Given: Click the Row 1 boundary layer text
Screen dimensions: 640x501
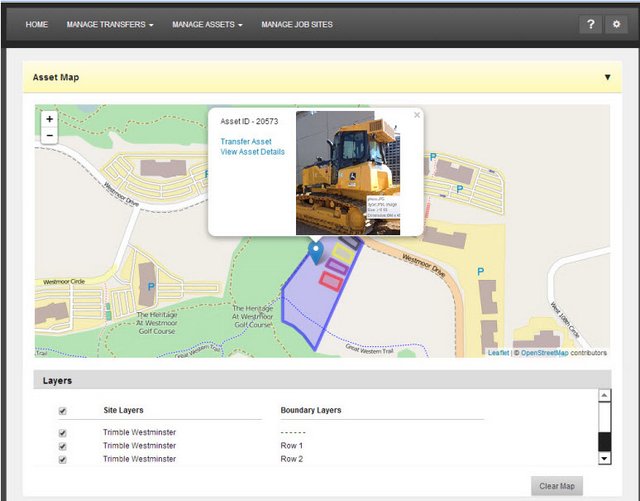Looking at the screenshot, I should (291, 445).
